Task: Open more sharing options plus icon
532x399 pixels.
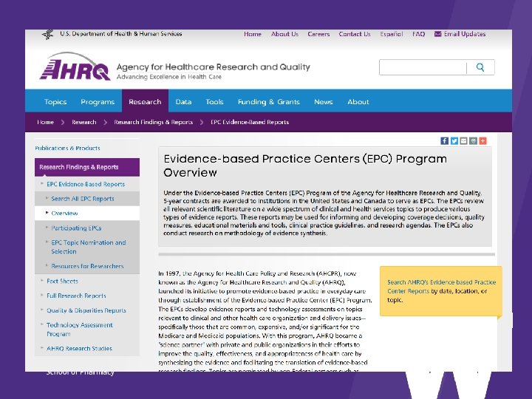Action: 482,141
